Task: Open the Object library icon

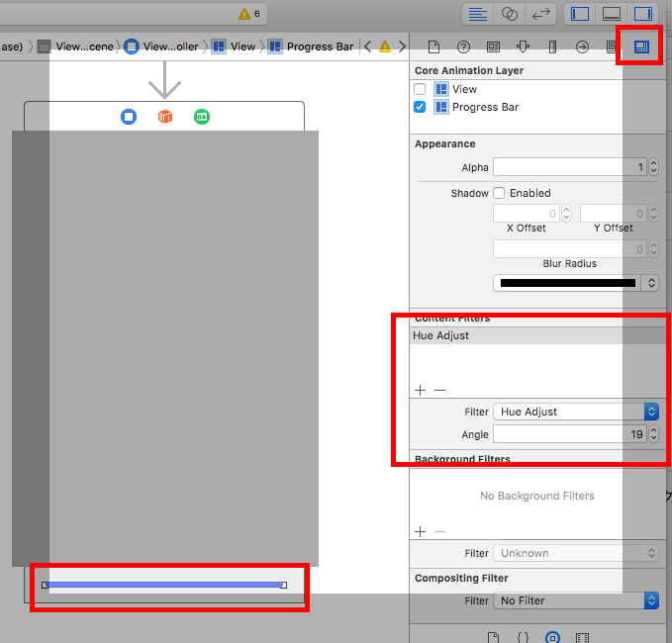Action: [552, 637]
